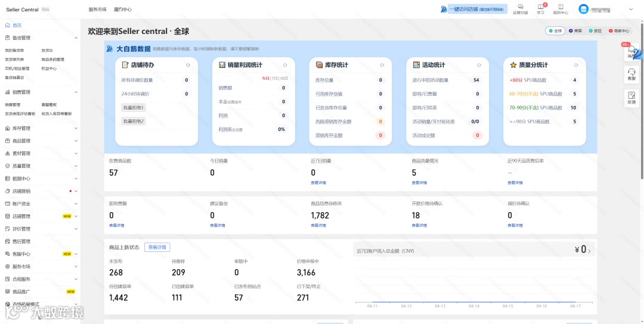Expand the 店铺营销 chevron

coord(76,191)
